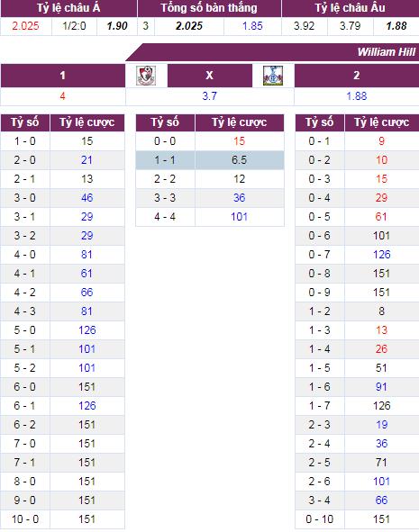This screenshot has width=419, height=532.
Task: Select the highlighted 1 - 1 score row
Action: 210,160
